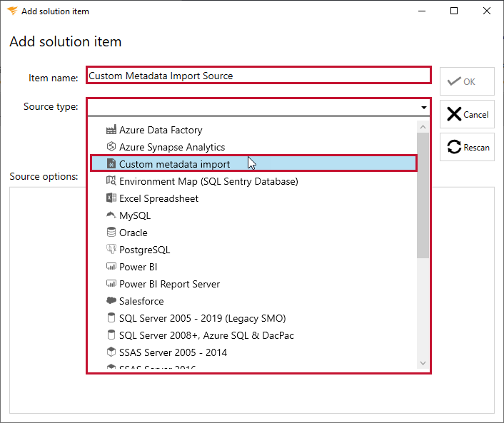Choose MySQL in the source list

pos(253,215)
